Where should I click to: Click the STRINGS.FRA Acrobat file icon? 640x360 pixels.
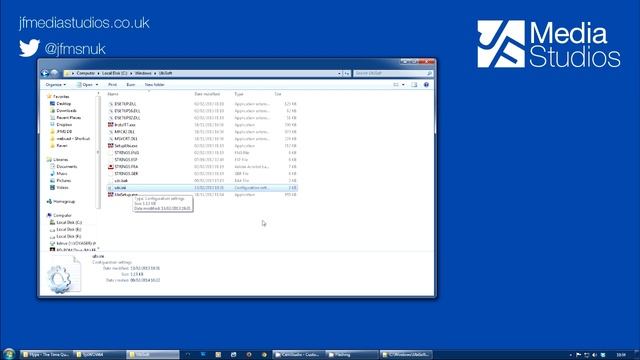111,167
